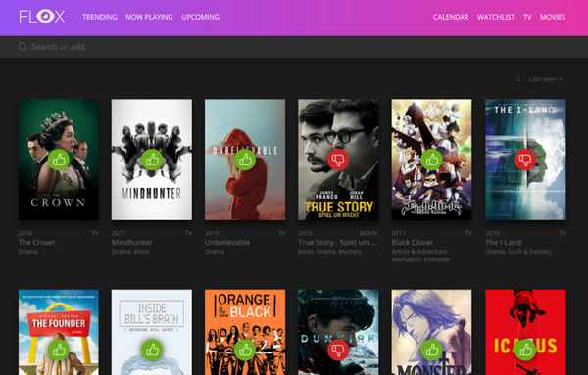Click 'Drama, Krimi' genre text under Mindhunter
This screenshot has height=375, width=588.
(x=130, y=252)
